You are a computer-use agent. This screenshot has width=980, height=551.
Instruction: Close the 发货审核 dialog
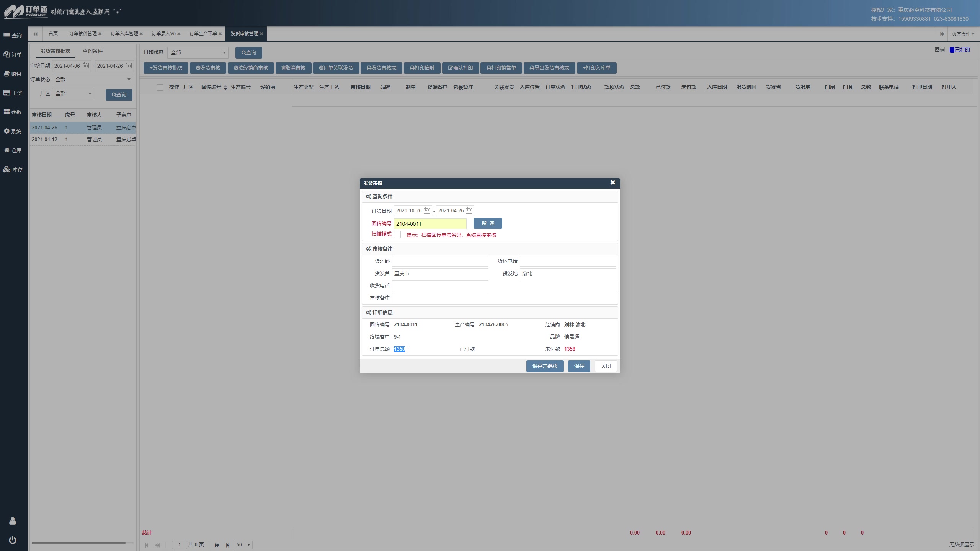click(612, 183)
